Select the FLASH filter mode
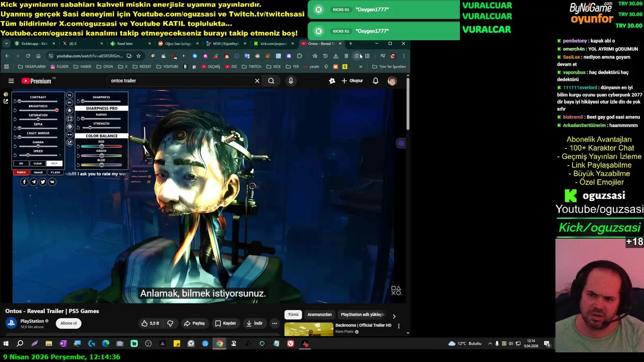644x362 pixels. click(x=55, y=172)
